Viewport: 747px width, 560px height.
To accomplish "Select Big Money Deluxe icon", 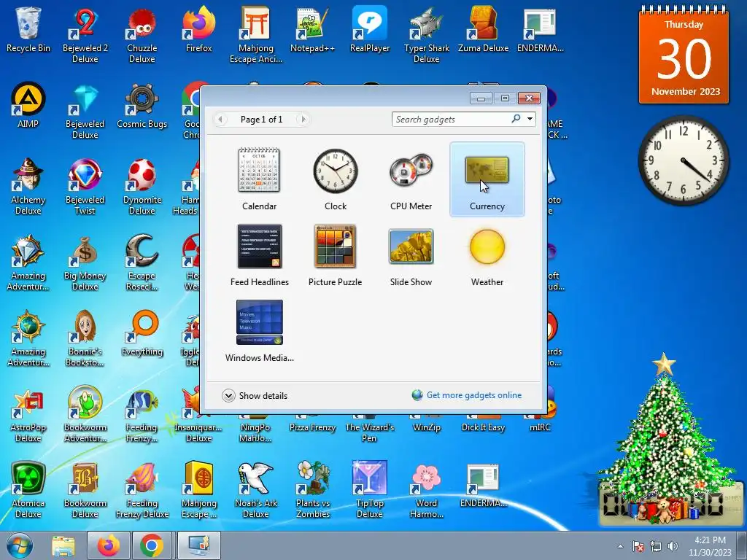I will coord(85,262).
